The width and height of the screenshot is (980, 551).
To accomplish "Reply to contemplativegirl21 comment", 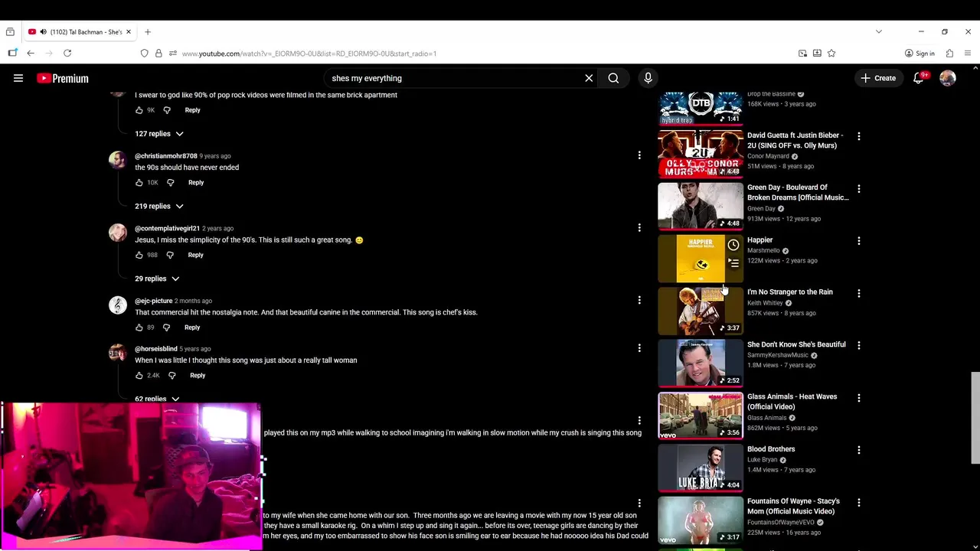I will (x=195, y=255).
